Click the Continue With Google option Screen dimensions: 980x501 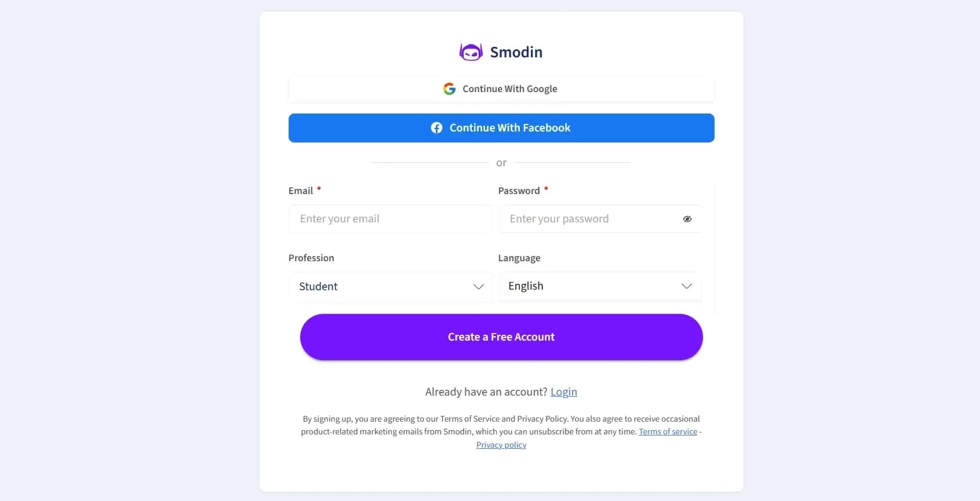point(501,89)
